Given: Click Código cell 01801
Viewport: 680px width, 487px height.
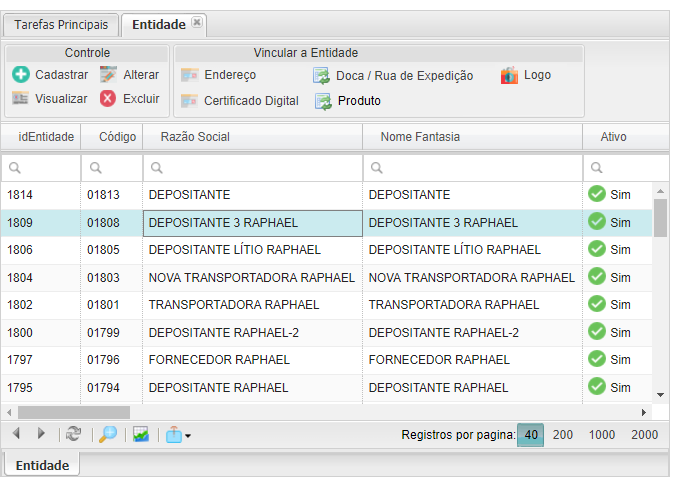Looking at the screenshot, I should pos(112,305).
